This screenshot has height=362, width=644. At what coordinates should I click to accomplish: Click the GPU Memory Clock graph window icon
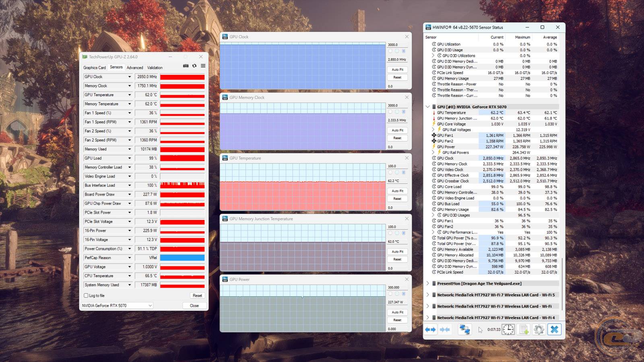[x=225, y=97]
